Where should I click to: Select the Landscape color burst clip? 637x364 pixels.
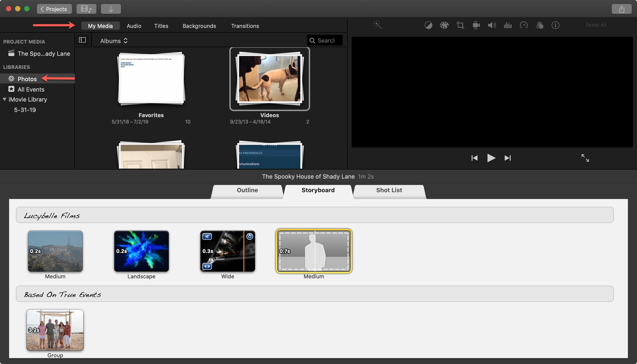[x=141, y=251]
